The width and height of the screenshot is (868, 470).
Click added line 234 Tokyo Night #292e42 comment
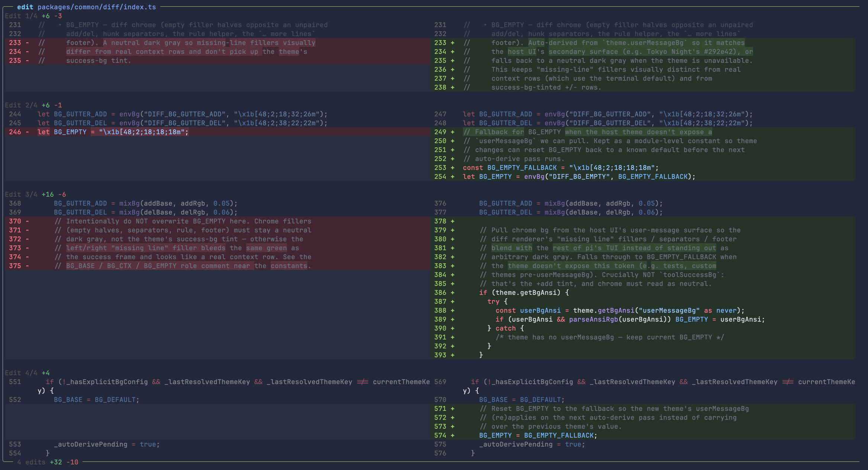608,52
